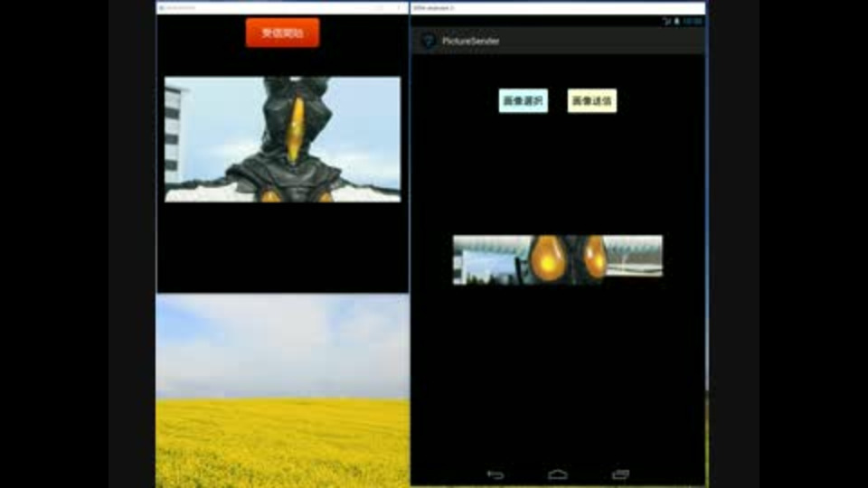Tap the Android back navigation button
Screen dimensions: 868x488
[495, 474]
